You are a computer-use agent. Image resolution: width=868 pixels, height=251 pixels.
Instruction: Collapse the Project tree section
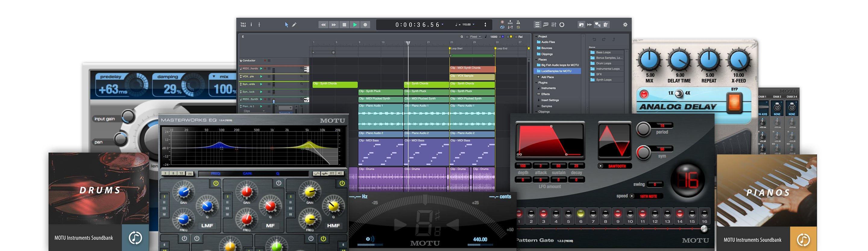(536, 36)
